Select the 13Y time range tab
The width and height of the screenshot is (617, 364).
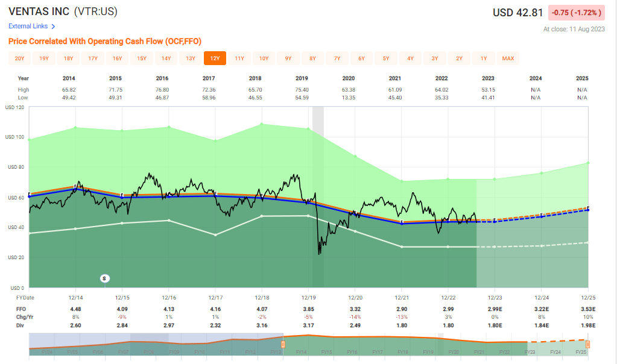pyautogui.click(x=191, y=58)
